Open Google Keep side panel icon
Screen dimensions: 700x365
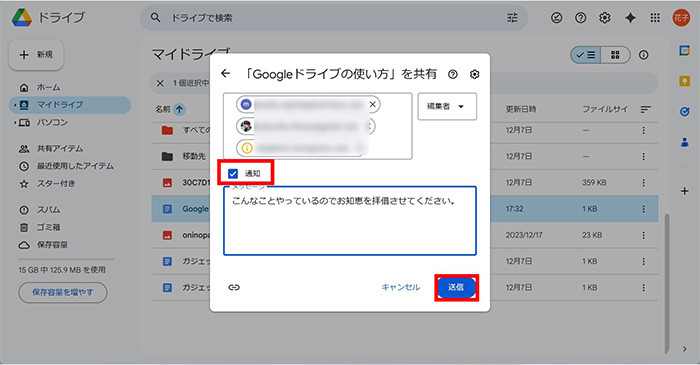[x=684, y=81]
